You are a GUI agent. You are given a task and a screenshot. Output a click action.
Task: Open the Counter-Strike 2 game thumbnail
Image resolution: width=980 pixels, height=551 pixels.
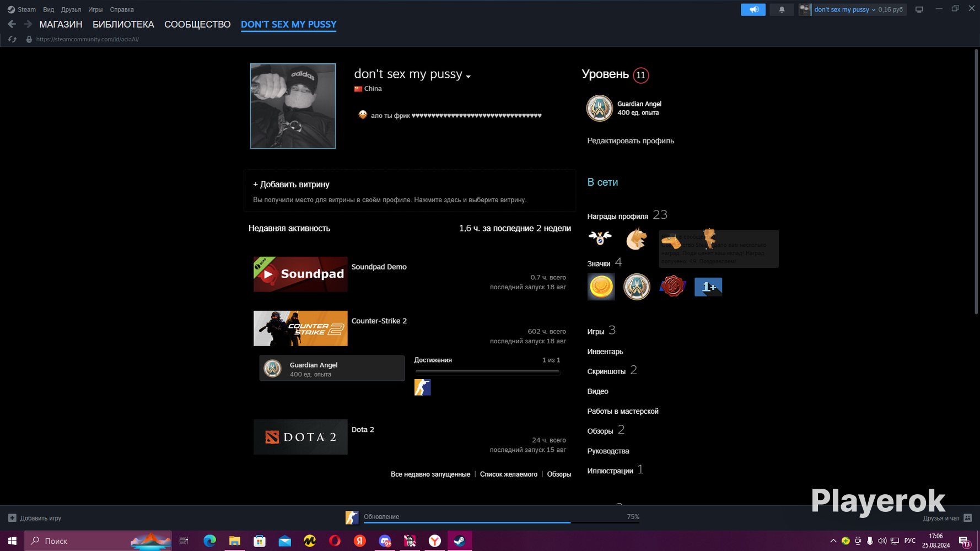[x=300, y=328]
